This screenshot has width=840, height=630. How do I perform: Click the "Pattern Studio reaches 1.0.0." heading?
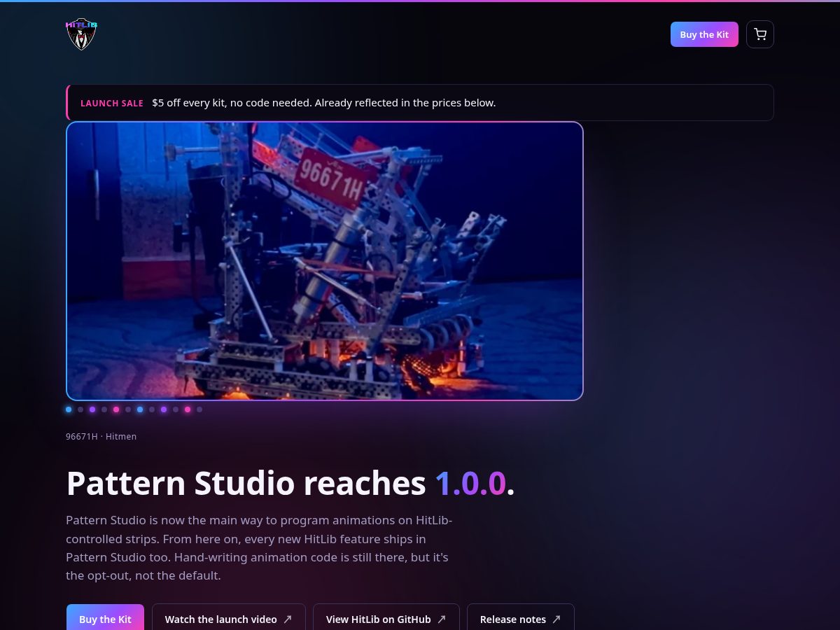(x=290, y=483)
